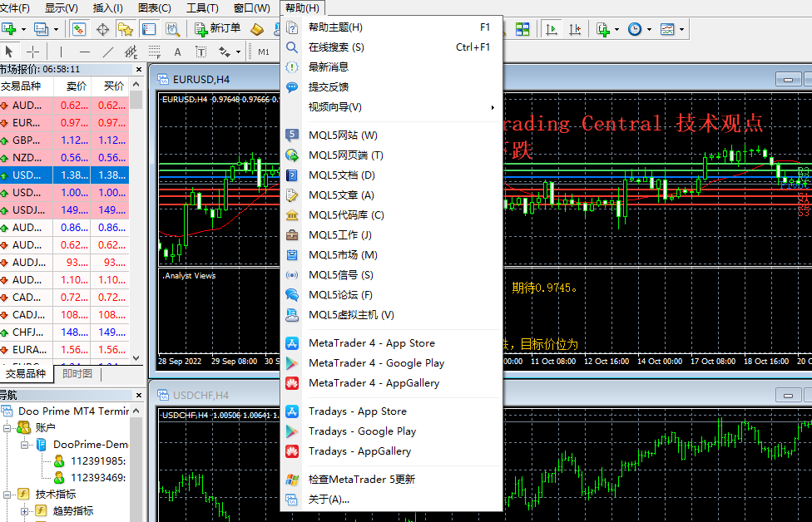The width and height of the screenshot is (812, 522).
Task: Open MQL5文档 (D) from Help menu
Action: tap(341, 175)
